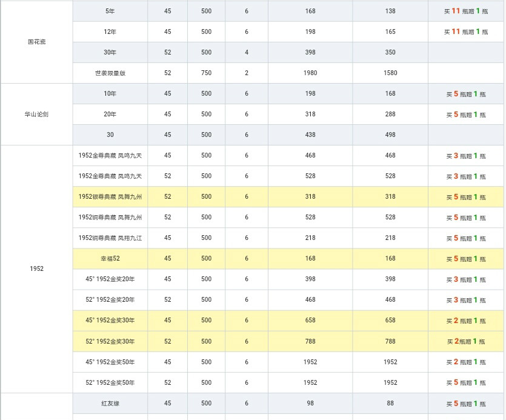This screenshot has width=506, height=420.
Task: Click first price 788 in 52° 金奖30年 row
Action: 310,342
